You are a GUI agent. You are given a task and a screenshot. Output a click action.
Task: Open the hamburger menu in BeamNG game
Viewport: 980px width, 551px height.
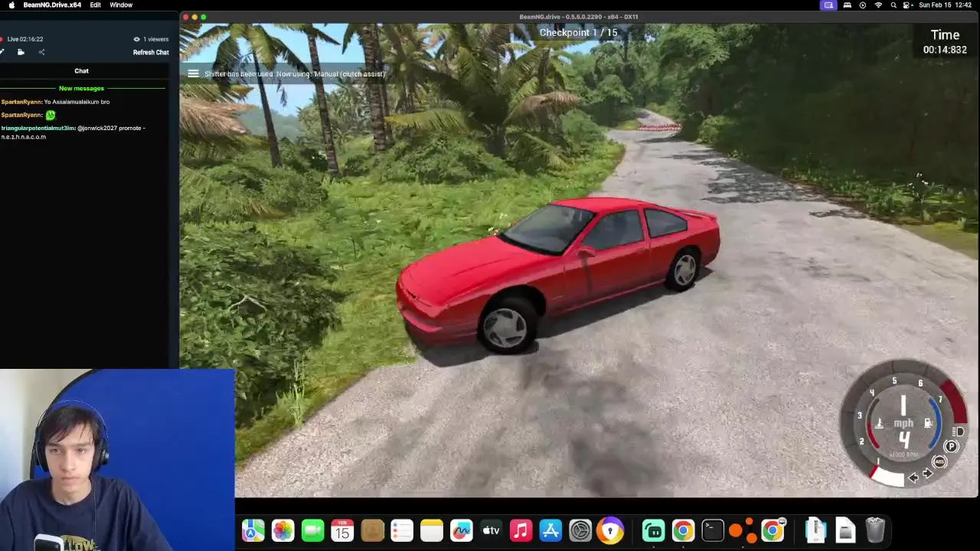pos(193,73)
